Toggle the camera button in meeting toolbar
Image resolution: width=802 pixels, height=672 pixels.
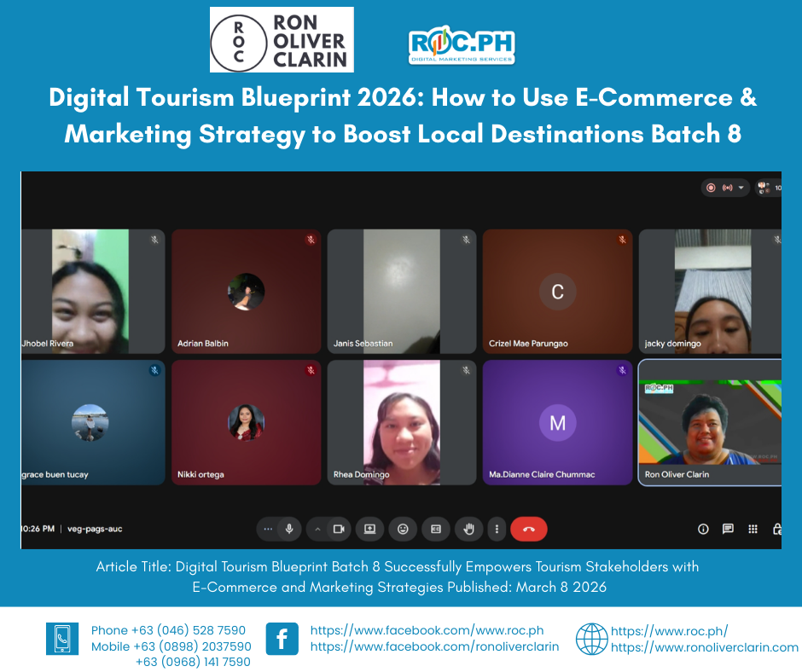coord(338,529)
